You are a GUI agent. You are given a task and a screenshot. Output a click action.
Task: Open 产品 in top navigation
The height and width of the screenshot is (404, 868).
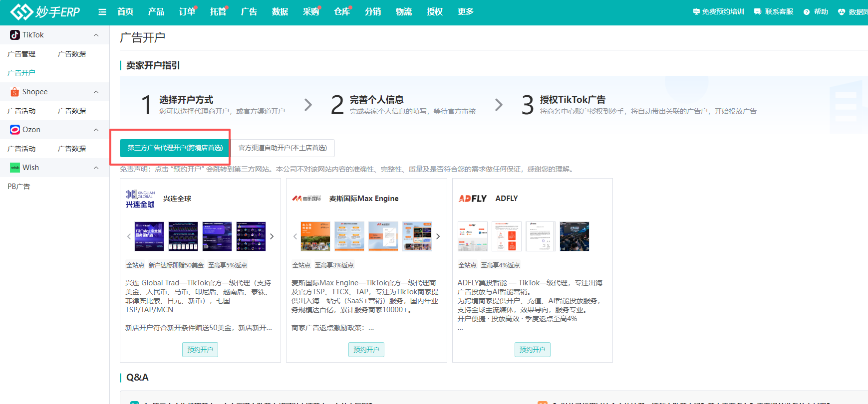(156, 11)
